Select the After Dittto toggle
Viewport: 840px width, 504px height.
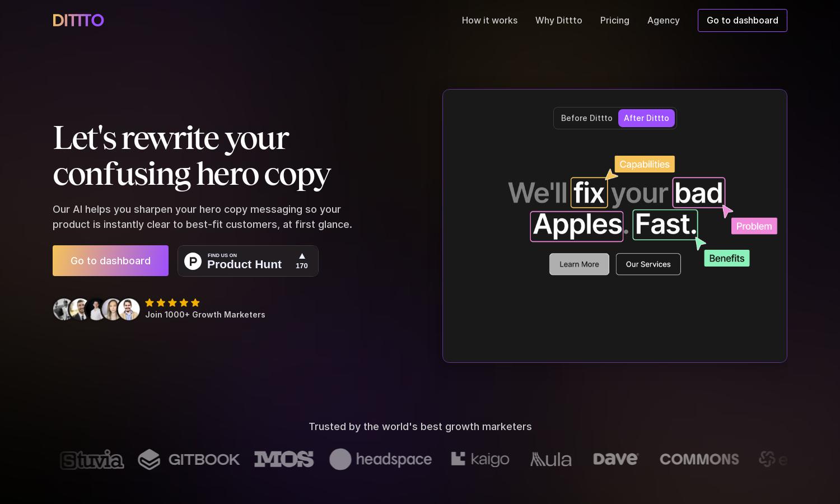point(646,118)
